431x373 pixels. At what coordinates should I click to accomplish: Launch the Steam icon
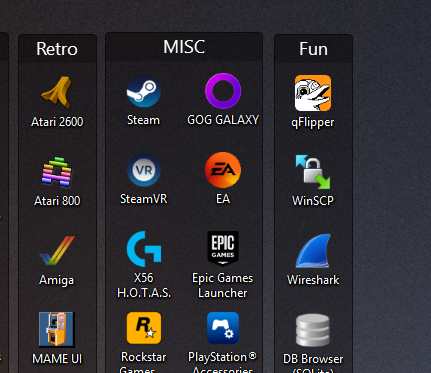(144, 91)
